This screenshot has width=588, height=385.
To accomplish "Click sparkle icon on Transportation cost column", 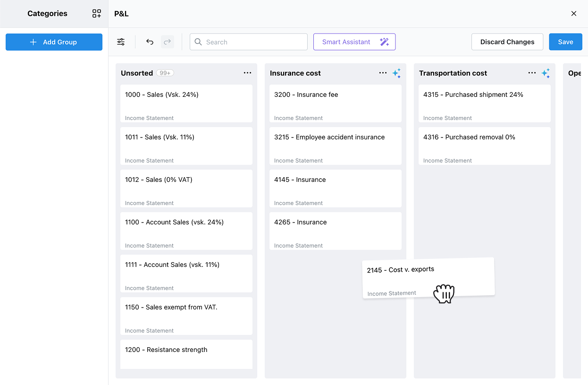I will pos(546,73).
